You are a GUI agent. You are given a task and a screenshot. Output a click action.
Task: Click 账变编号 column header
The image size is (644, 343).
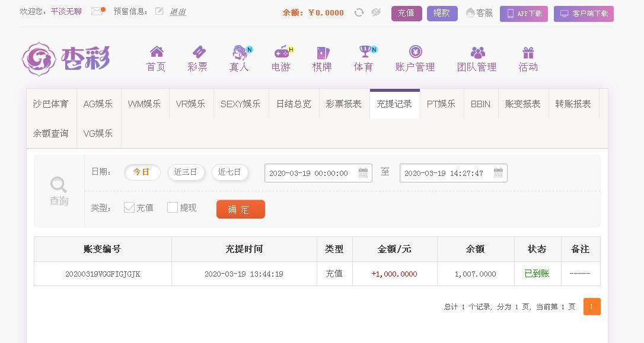tap(103, 249)
